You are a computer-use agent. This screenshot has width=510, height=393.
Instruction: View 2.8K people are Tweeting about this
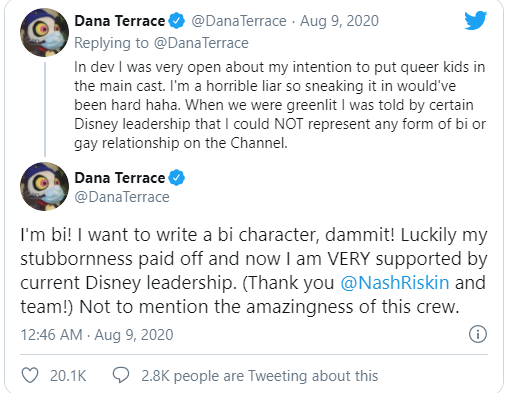click(x=260, y=376)
